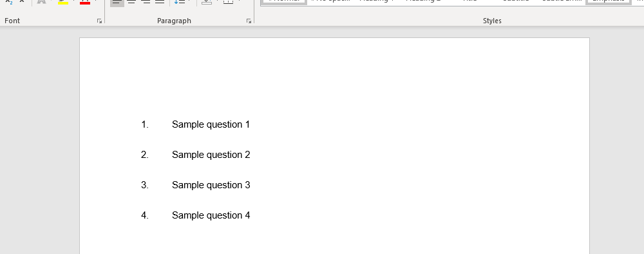Click the Font group label
Viewport: 644px width, 254px height.
coord(12,21)
